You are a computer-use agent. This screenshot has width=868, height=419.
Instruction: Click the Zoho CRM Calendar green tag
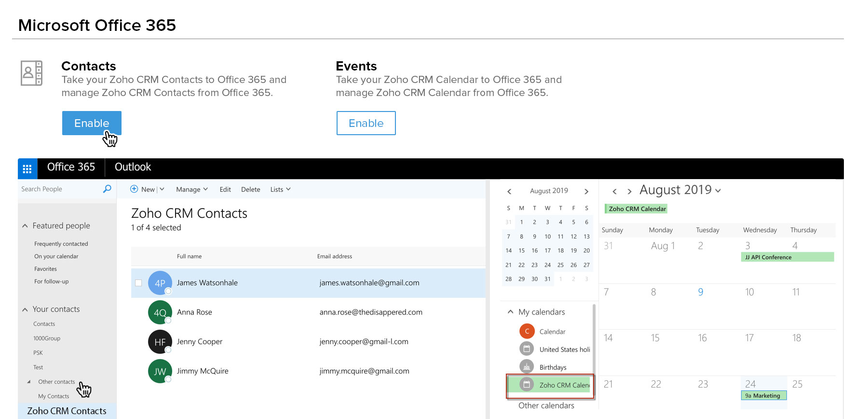636,209
